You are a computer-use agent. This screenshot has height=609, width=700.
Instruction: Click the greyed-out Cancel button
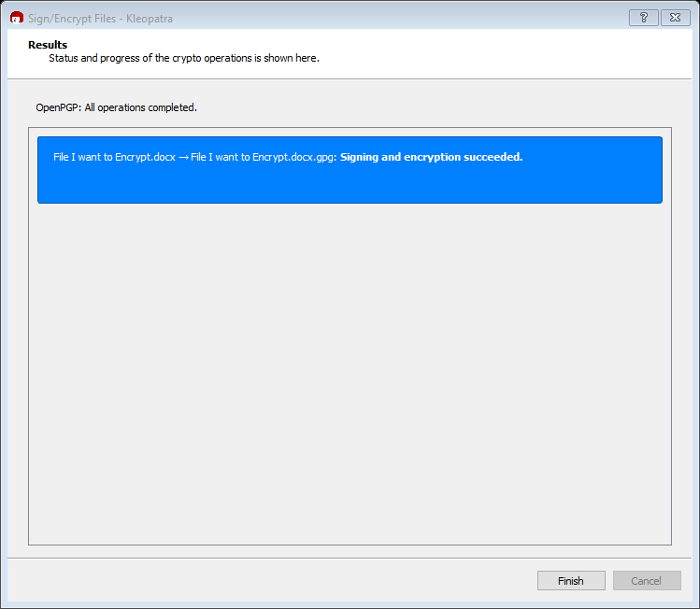pyautogui.click(x=646, y=580)
